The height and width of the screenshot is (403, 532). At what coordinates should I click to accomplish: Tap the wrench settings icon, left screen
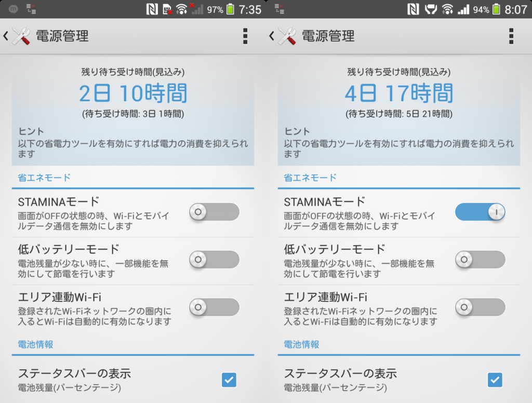tap(21, 36)
